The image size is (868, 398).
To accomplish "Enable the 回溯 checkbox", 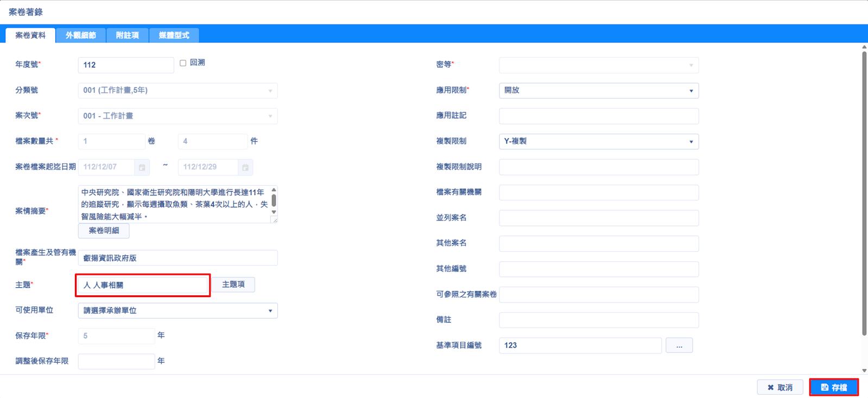I will (183, 63).
